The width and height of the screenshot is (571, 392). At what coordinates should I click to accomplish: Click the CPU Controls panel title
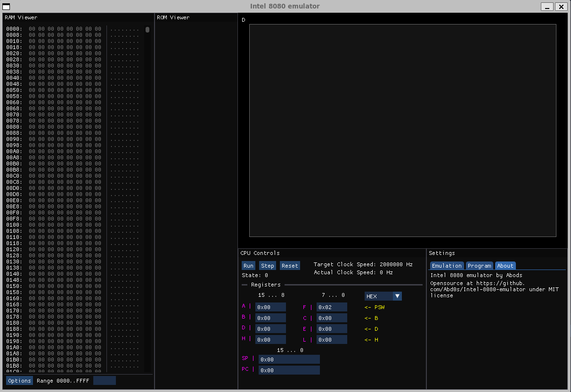tap(260, 253)
